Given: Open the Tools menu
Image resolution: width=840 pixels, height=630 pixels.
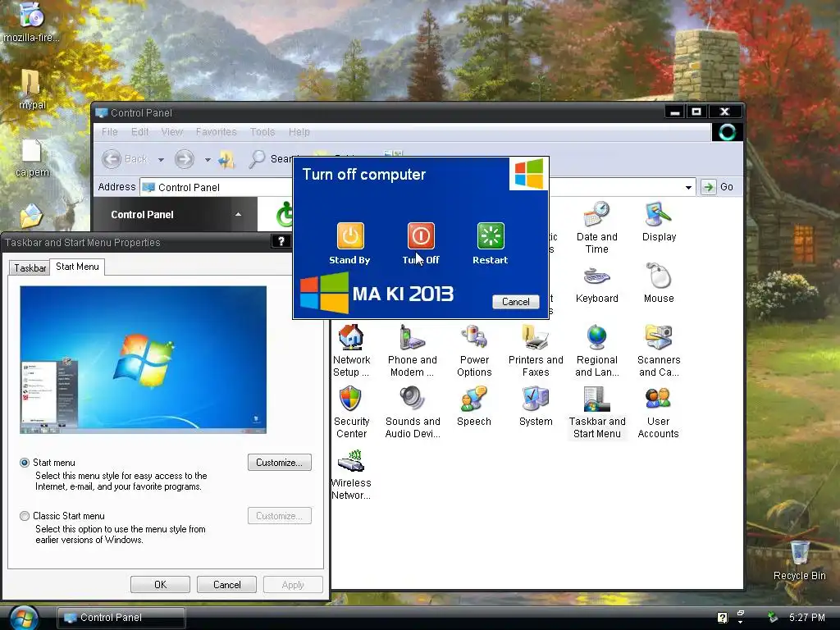Looking at the screenshot, I should tap(262, 132).
